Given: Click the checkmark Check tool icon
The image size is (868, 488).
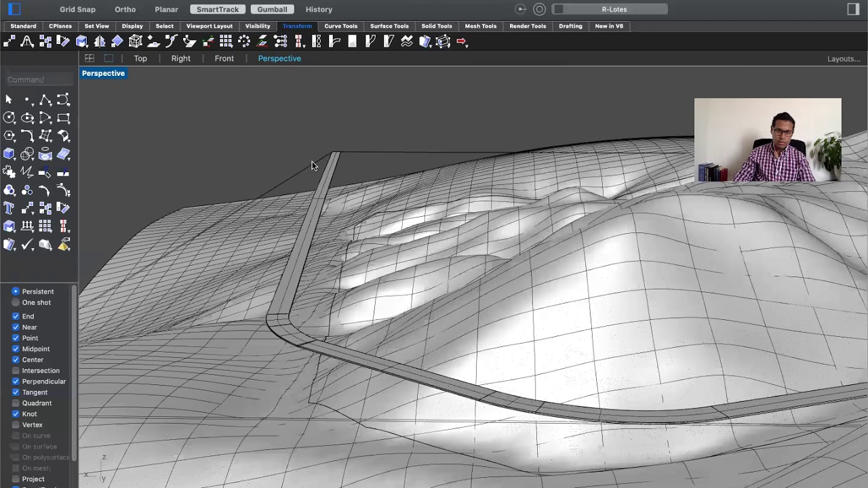Looking at the screenshot, I should 27,245.
